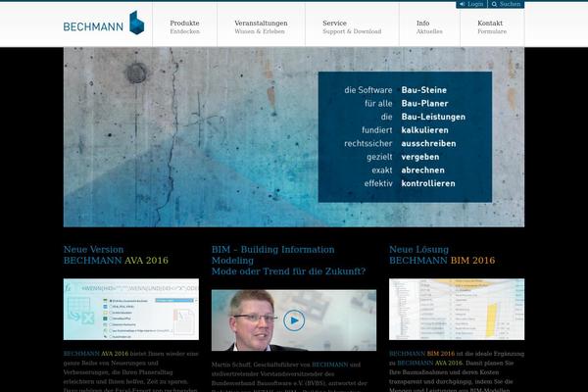Image resolution: width=588 pixels, height=392 pixels.
Task: Click the word 'kontrollieren' in the slogan box
Action: [x=428, y=183]
